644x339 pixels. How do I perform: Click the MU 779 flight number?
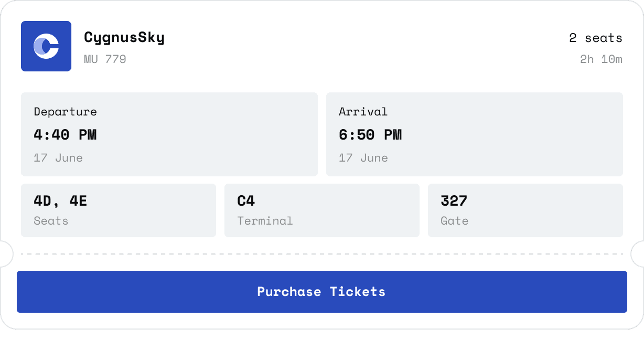click(x=105, y=59)
